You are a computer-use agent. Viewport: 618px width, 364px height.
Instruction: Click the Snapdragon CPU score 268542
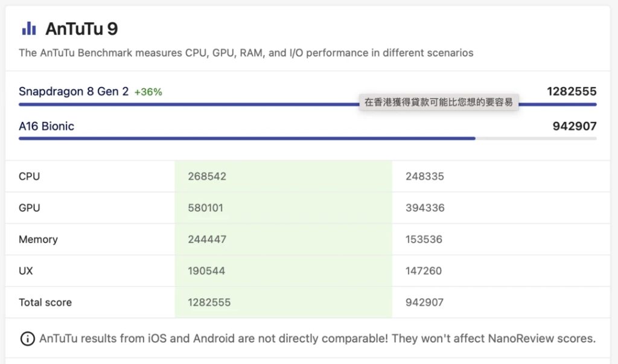click(x=207, y=176)
